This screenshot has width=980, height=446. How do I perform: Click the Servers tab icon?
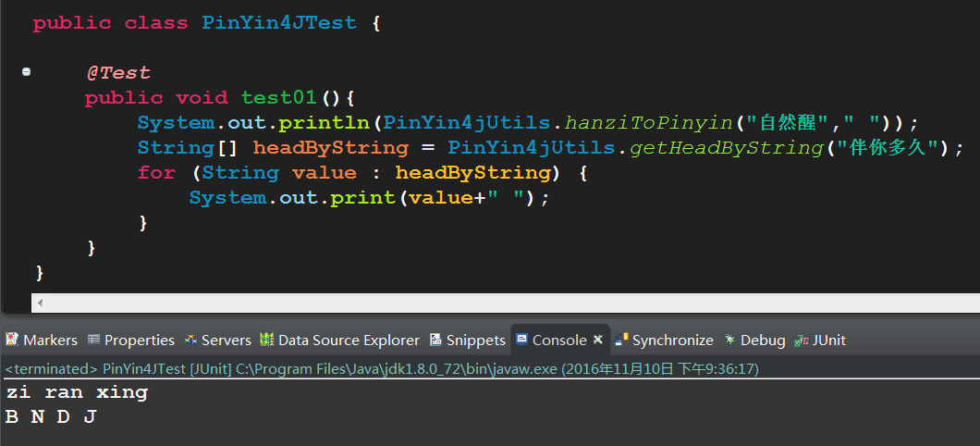point(190,340)
